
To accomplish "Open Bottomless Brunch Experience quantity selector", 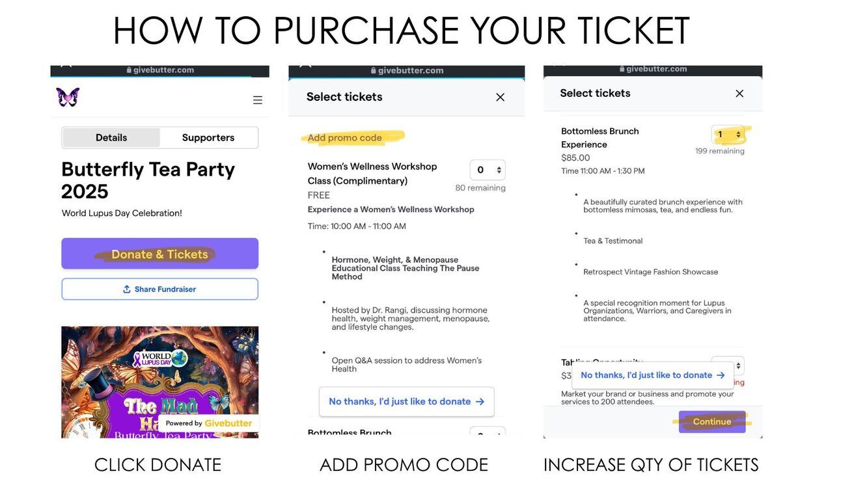I will click(x=728, y=135).
